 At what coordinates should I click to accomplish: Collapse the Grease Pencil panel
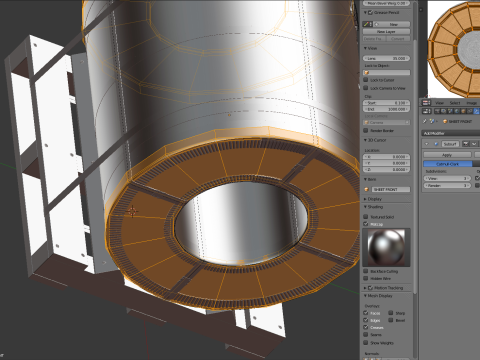click(x=365, y=13)
